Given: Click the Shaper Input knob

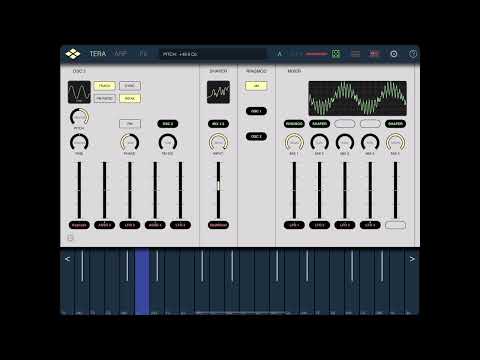Looking at the screenshot, I should [218, 143].
